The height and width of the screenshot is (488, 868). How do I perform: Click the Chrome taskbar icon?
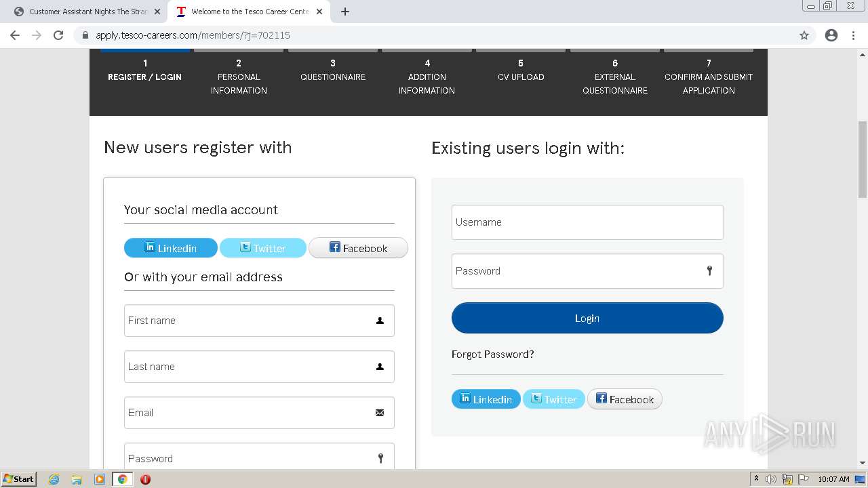[x=123, y=479]
